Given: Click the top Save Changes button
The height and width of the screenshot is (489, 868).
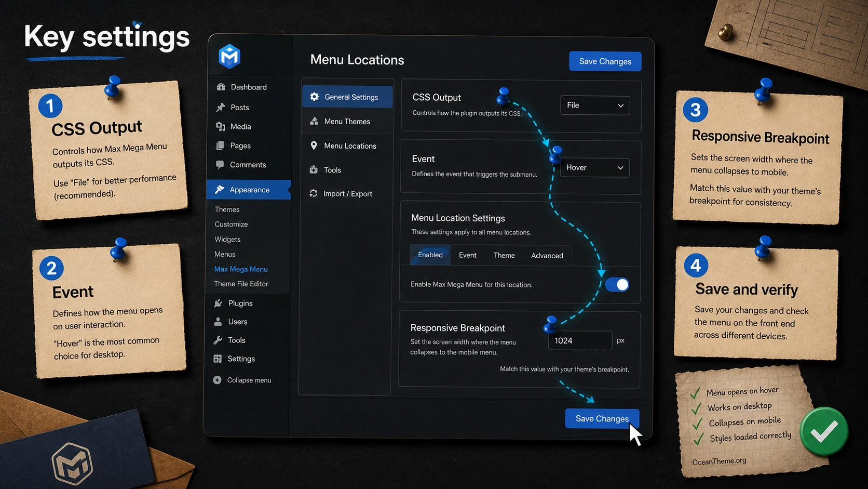Looking at the screenshot, I should pos(605,61).
